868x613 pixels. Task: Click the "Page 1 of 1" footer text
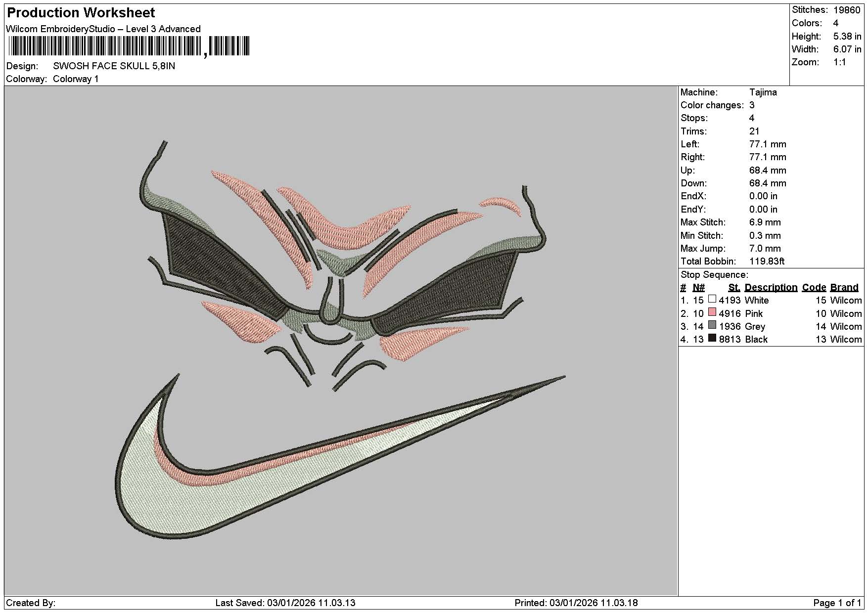(x=837, y=603)
